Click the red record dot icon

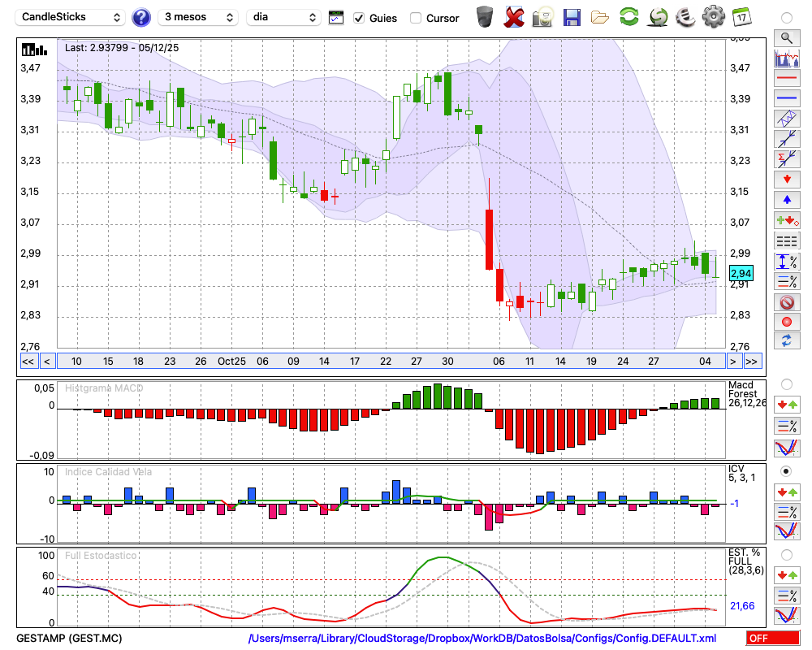tap(787, 322)
